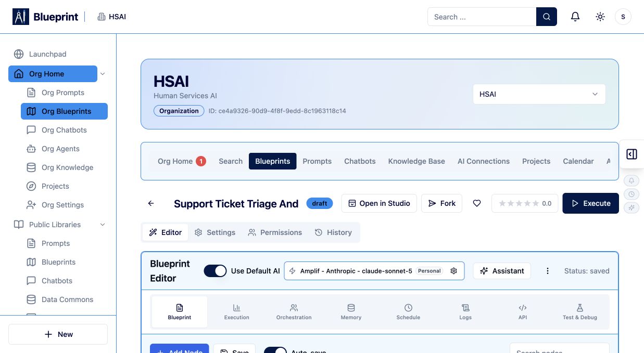Switch to the Editor tab
The image size is (644, 353).
point(166,232)
